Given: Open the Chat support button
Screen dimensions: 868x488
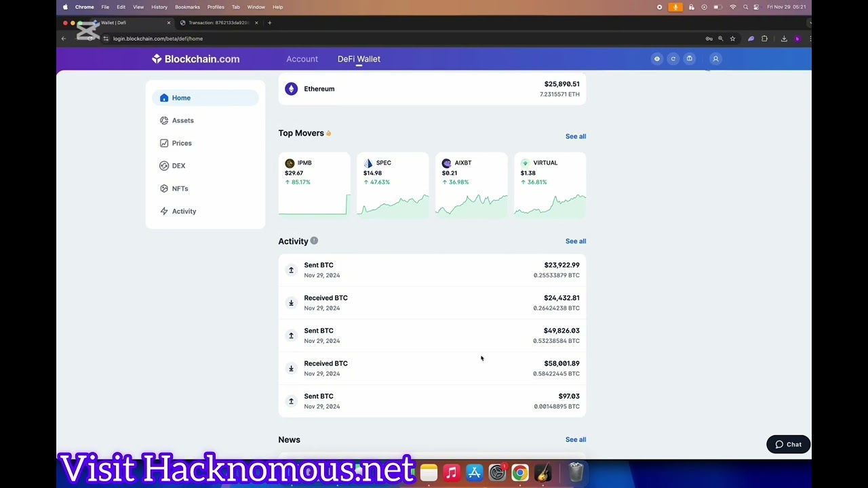Looking at the screenshot, I should [788, 445].
